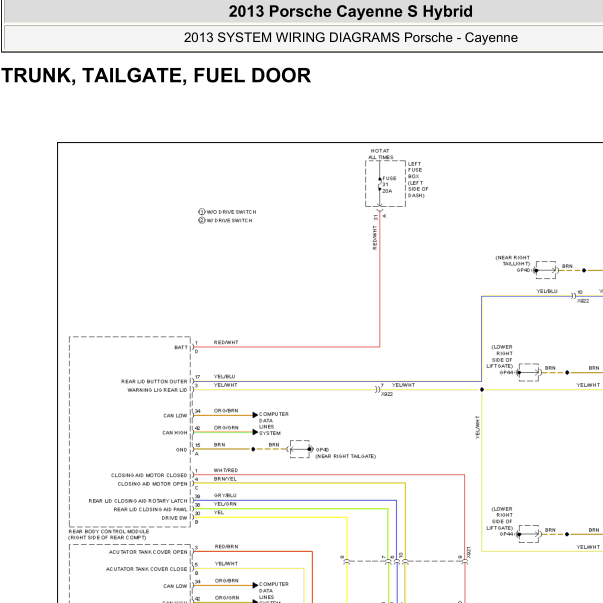603x603 pixels.
Task: Click the 'BRN/YEL' wire color label
Action: tap(225, 479)
